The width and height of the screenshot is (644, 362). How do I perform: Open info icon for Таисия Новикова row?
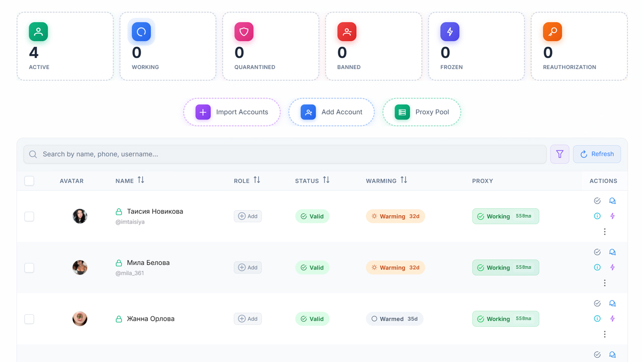coord(597,216)
